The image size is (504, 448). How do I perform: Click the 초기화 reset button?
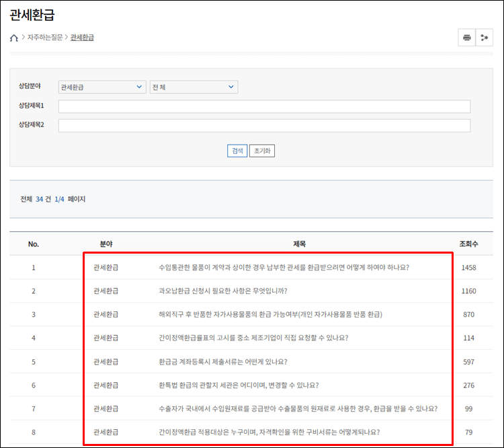(262, 151)
